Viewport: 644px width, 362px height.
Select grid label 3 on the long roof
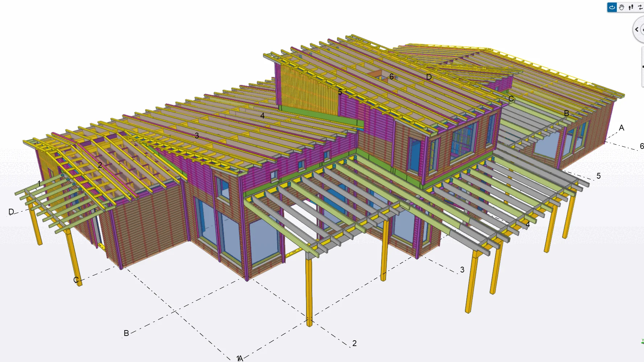197,136
